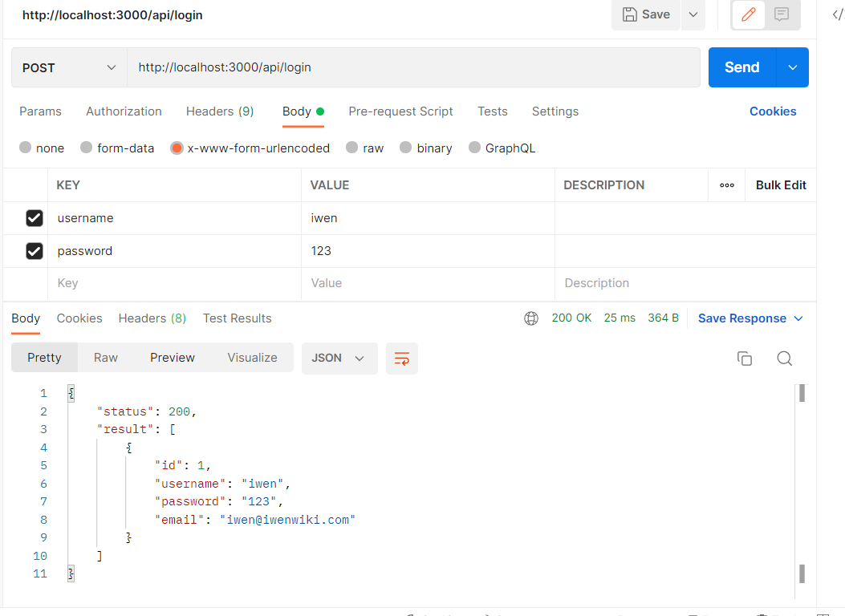The height and width of the screenshot is (616, 845).
Task: Click the 123 value cell
Action: [x=428, y=251]
